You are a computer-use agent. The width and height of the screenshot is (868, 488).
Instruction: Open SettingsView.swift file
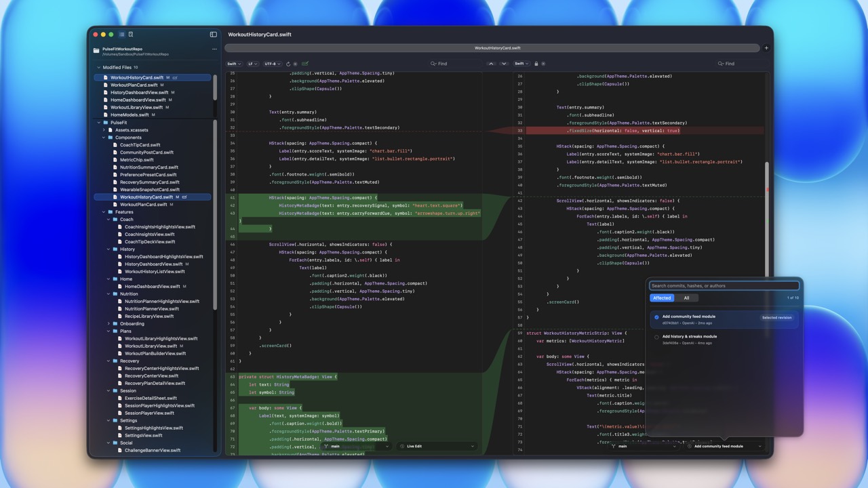click(143, 436)
